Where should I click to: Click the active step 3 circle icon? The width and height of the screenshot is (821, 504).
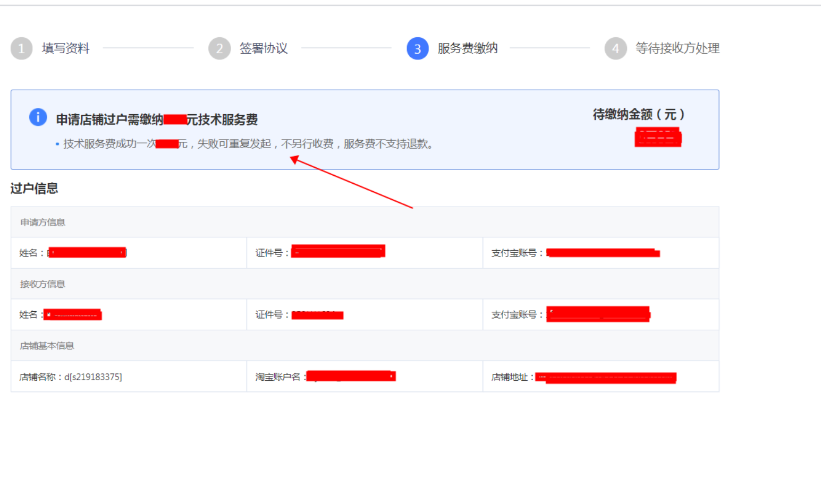point(418,48)
